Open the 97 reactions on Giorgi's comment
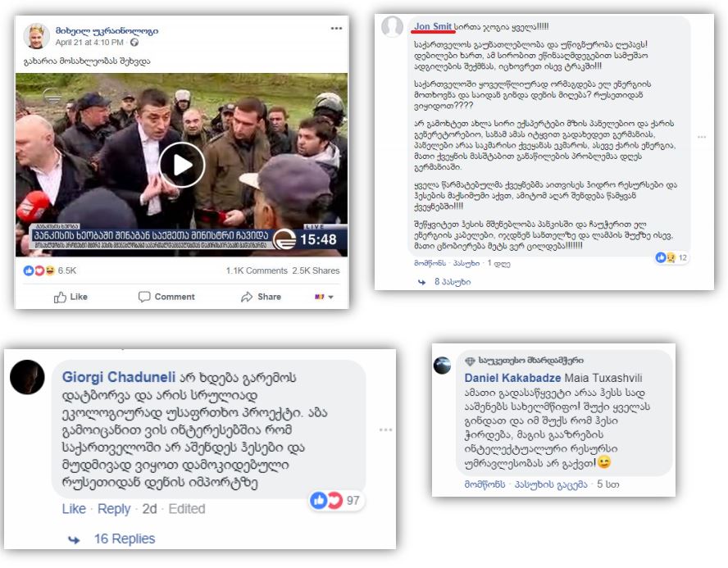Screen dimensions: 728x568 (335, 500)
